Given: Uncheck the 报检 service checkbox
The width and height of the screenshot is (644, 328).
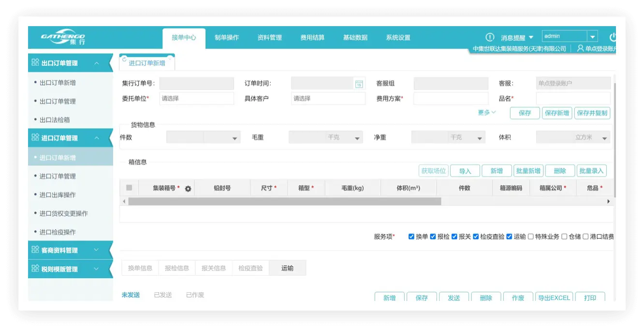Looking at the screenshot, I should point(433,237).
